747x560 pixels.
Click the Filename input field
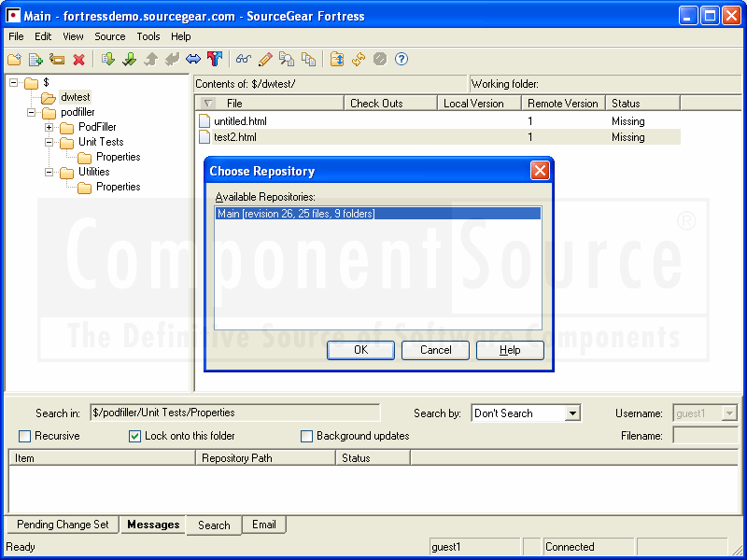pyautogui.click(x=705, y=435)
